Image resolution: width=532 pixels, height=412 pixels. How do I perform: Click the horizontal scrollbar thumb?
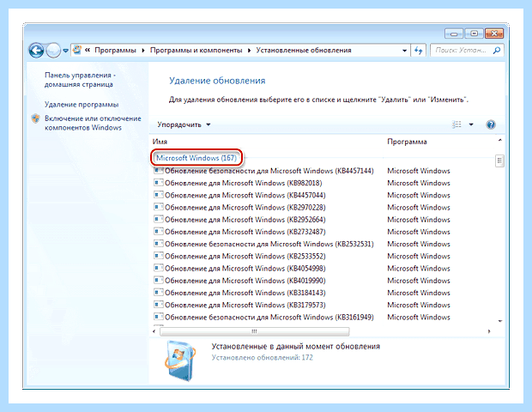(x=255, y=331)
